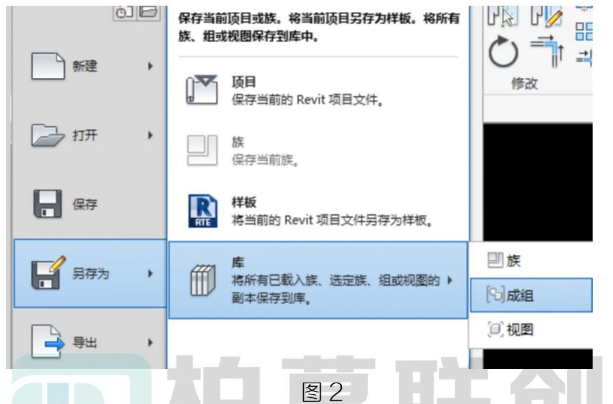Viewport: 613px width, 404px height.
Task: Click the text 保存当前族
Action: 265,160
